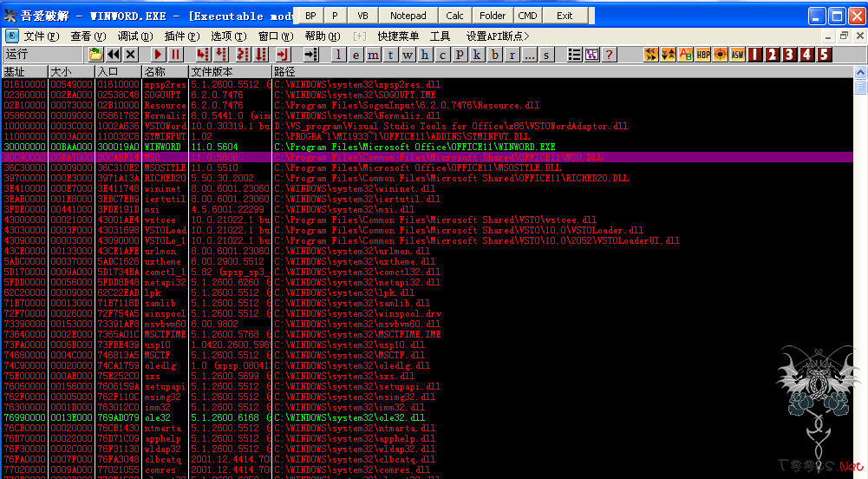Expand the 设置API断点> menu
The height and width of the screenshot is (479, 868).
click(x=498, y=36)
